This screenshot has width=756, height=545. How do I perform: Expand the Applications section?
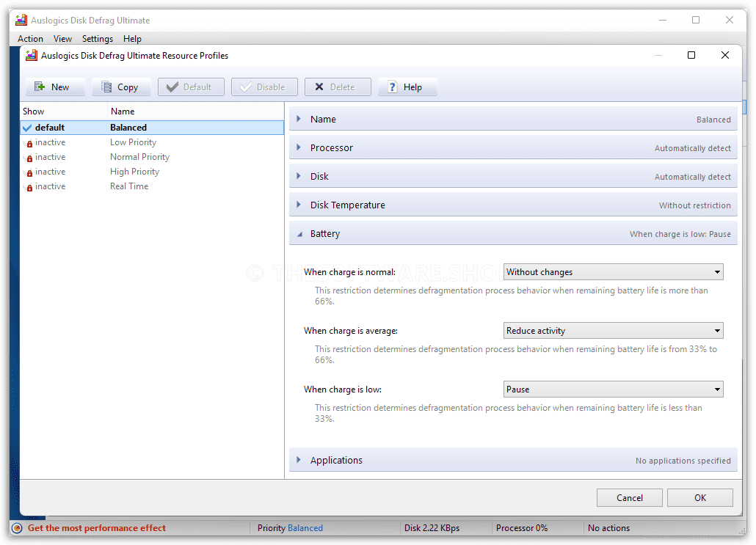click(513, 460)
